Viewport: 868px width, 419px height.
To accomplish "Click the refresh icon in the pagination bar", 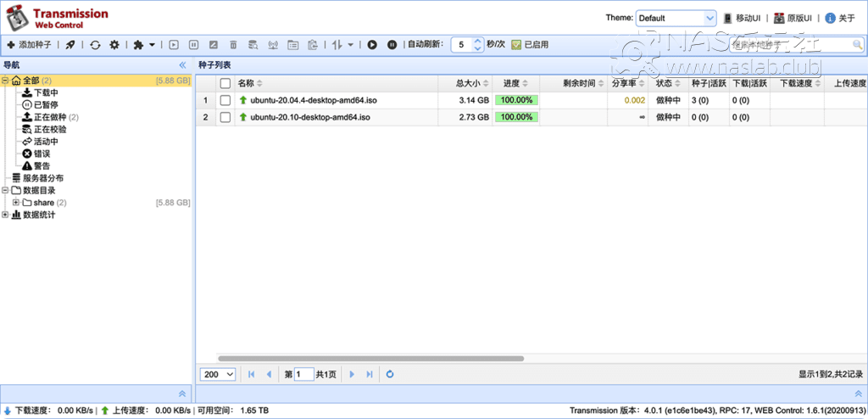I will [390, 374].
